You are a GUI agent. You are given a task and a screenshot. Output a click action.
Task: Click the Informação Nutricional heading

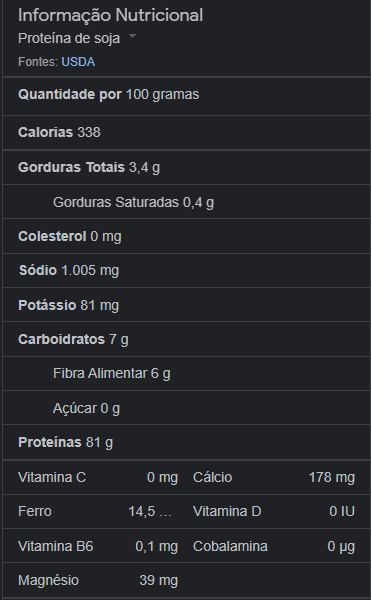[x=110, y=15]
